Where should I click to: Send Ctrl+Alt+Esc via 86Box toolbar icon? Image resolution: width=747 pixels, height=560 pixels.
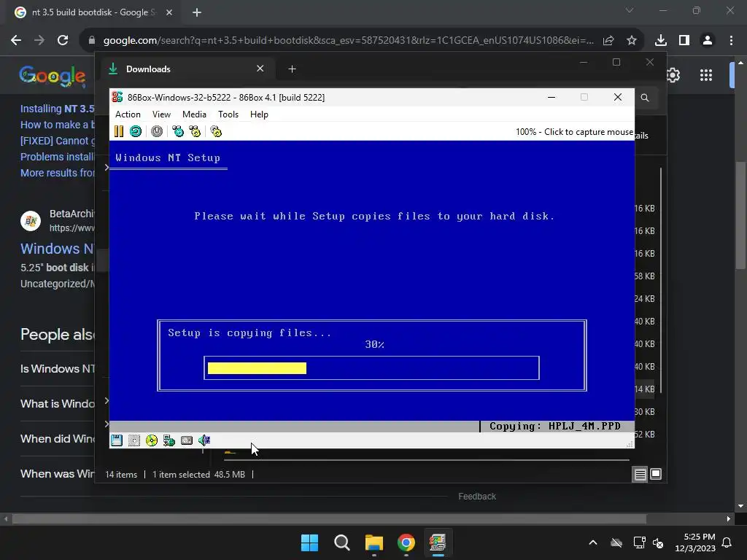[195, 131]
